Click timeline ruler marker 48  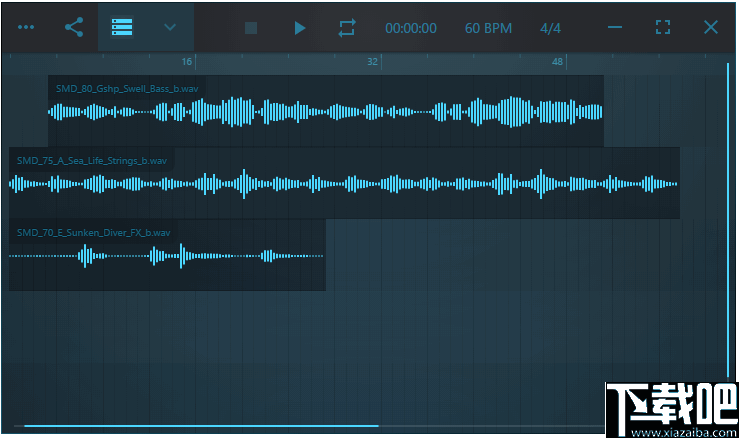558,61
